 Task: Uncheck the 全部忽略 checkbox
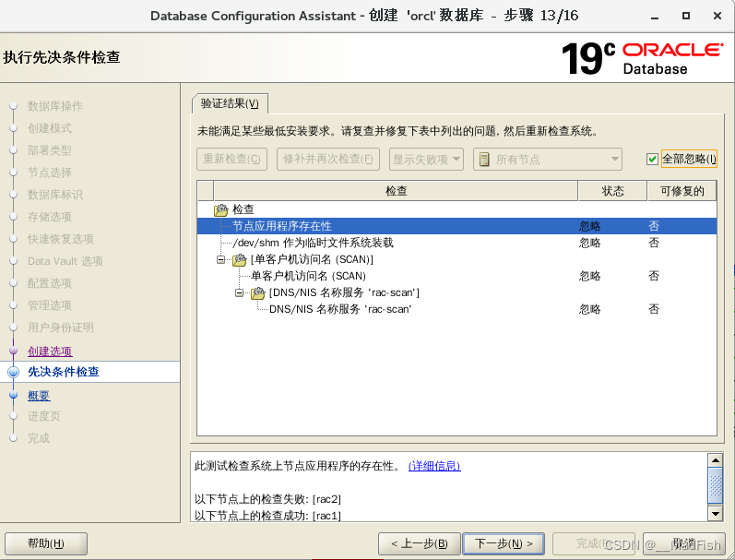point(652,160)
